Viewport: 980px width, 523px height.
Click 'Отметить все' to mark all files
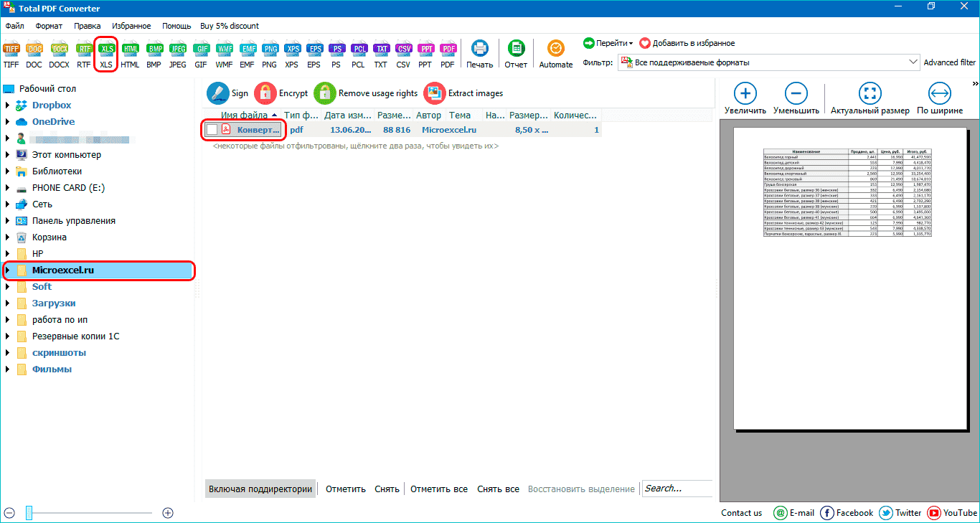(x=440, y=489)
